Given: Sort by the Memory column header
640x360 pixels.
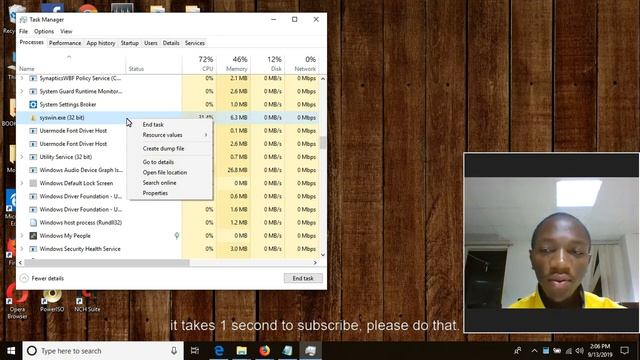Looking at the screenshot, I should (x=233, y=64).
